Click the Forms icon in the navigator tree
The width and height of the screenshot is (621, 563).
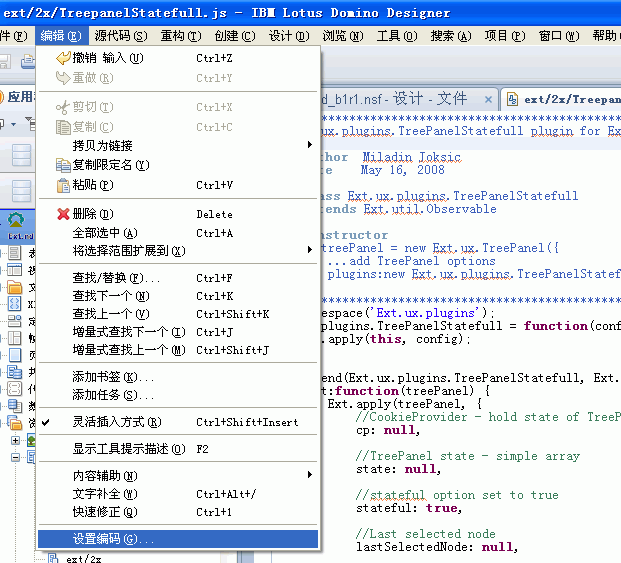(x=15, y=253)
